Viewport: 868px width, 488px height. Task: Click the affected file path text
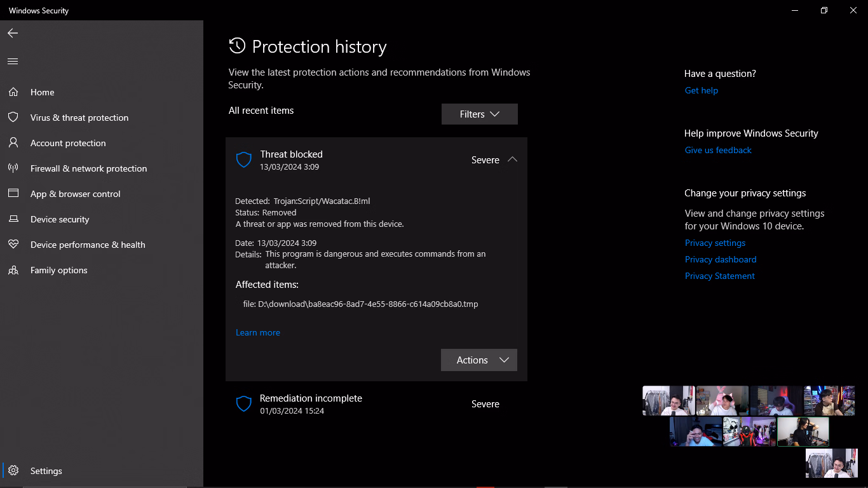[x=361, y=304]
